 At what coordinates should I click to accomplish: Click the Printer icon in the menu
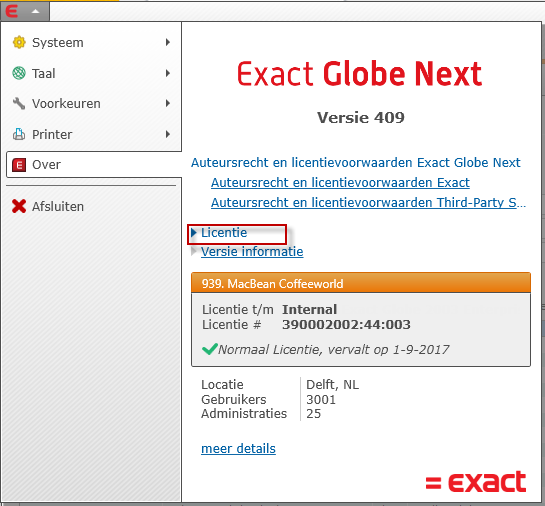(19, 134)
